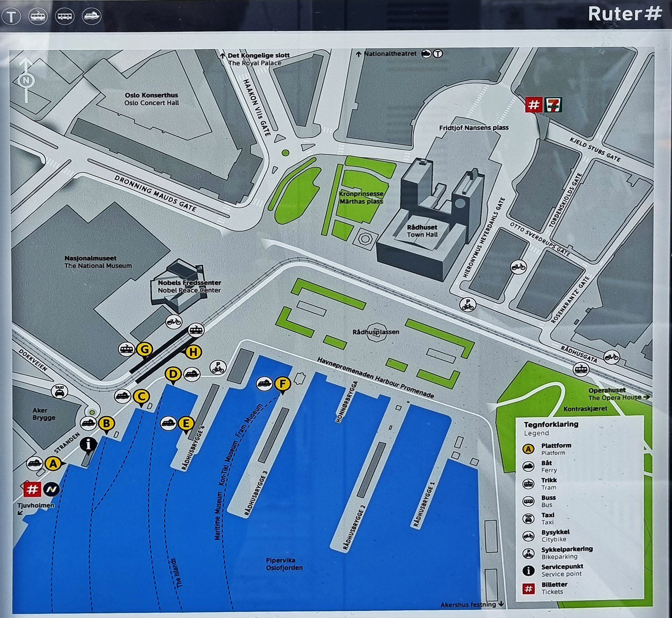Image resolution: width=672 pixels, height=618 pixels.
Task: Click the Nationaltheatret direction label
Action: pyautogui.click(x=387, y=53)
